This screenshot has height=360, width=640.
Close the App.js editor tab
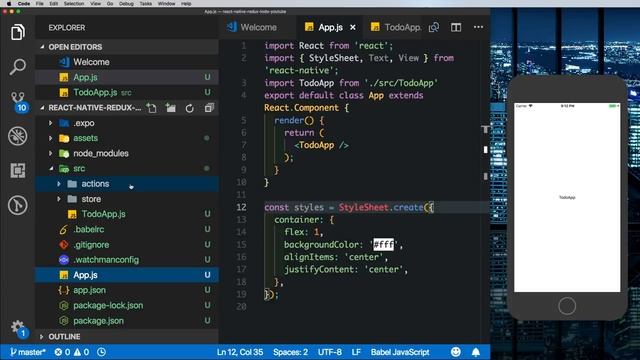click(x=353, y=27)
